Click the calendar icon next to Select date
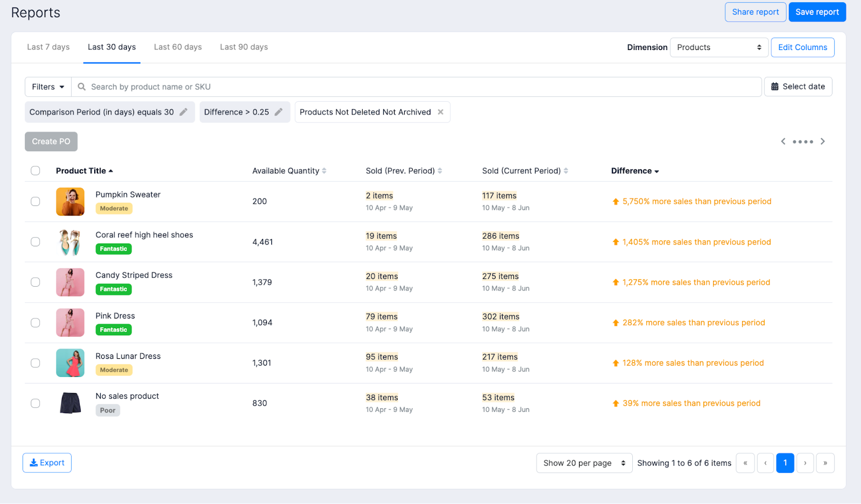Image resolution: width=861 pixels, height=504 pixels. 775,86
